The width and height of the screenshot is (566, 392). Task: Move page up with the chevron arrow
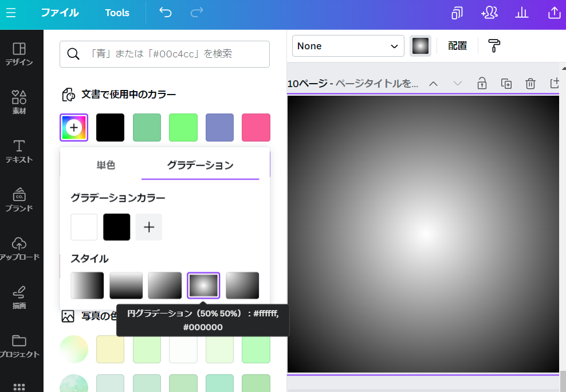click(433, 84)
